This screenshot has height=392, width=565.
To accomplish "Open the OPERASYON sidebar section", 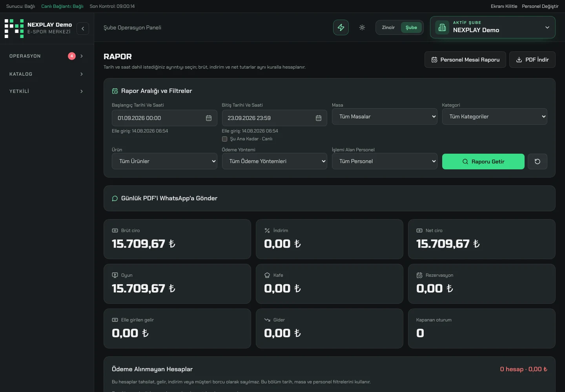I will 47,56.
